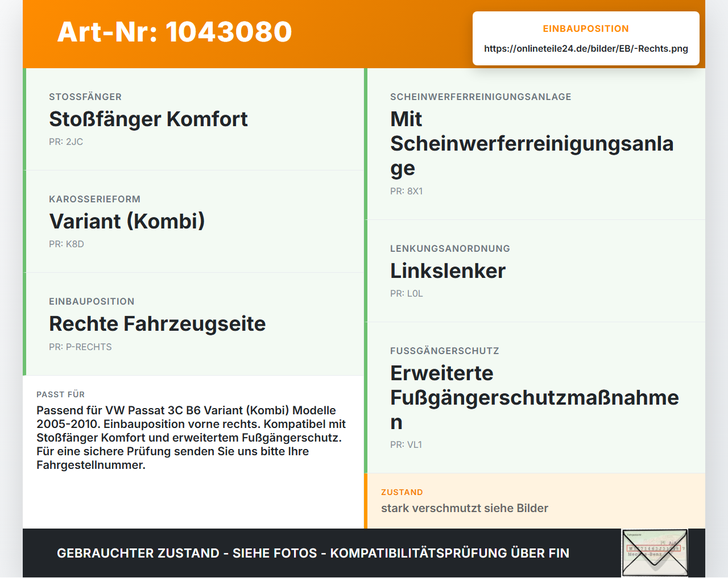The image size is (728, 578).
Task: Click the PR: L0L code label
Action: click(x=407, y=294)
